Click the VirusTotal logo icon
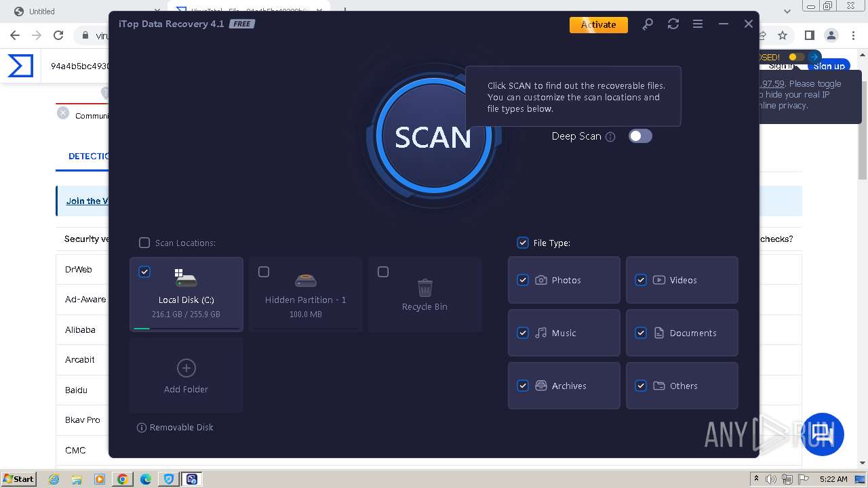This screenshot has height=488, width=868. [20, 66]
